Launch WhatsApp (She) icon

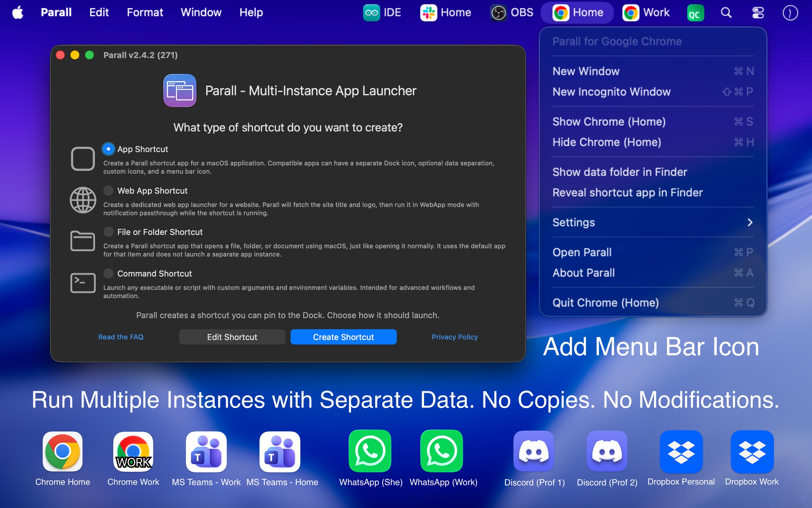click(370, 451)
